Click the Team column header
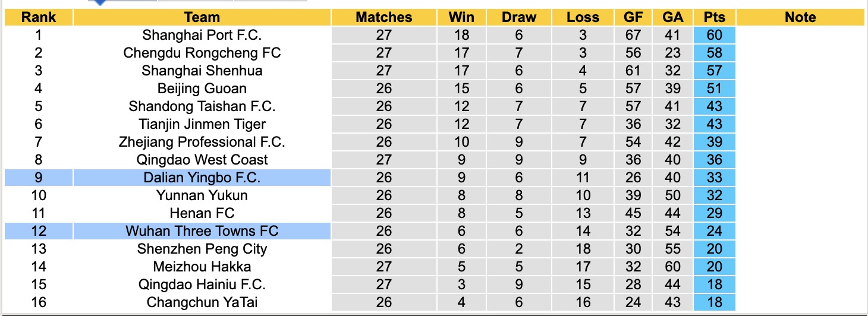 pos(202,17)
